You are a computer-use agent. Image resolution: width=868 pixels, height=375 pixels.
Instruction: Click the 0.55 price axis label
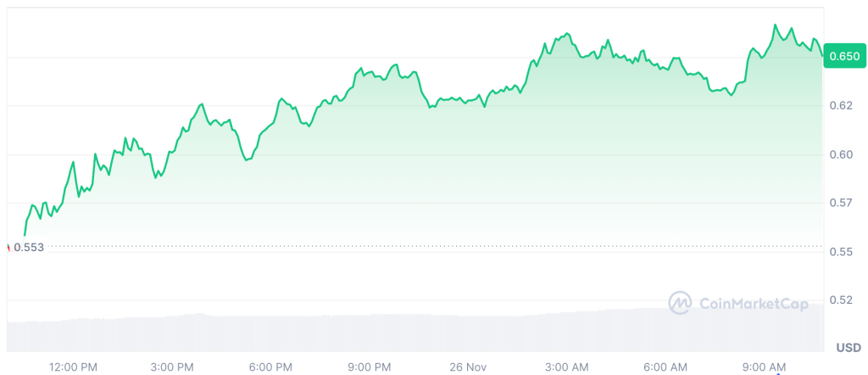point(841,252)
